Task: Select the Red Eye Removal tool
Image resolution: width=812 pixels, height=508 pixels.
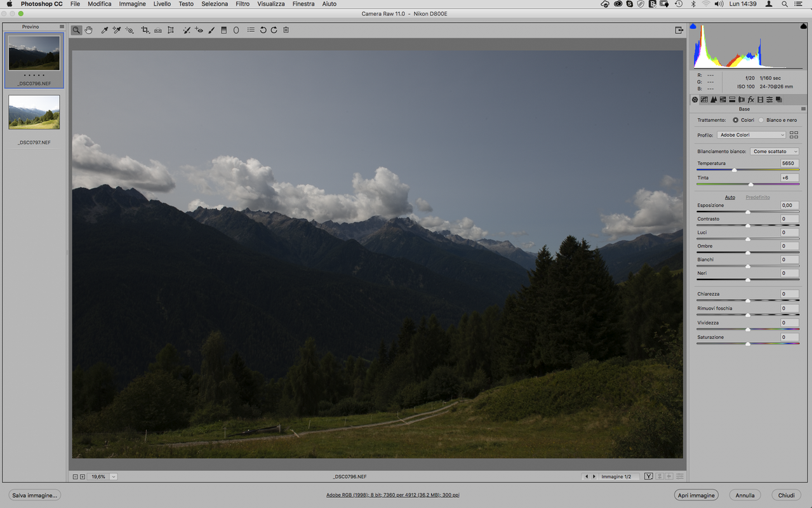Action: coord(199,30)
